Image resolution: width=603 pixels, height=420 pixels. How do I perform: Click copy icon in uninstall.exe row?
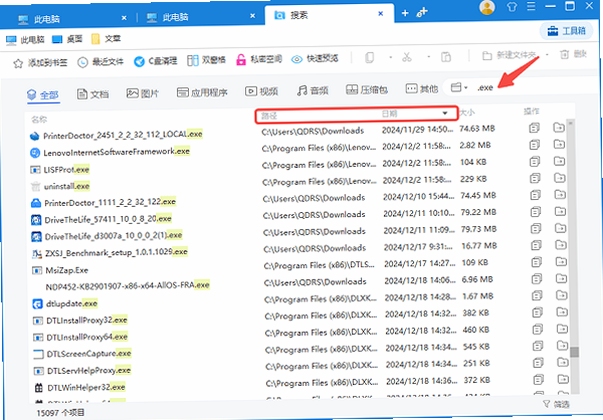tap(535, 178)
